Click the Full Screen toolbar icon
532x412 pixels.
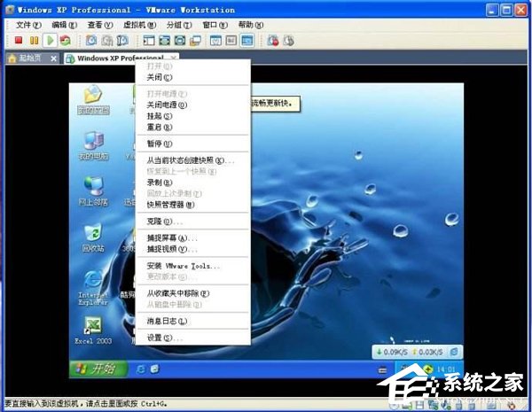coord(180,41)
